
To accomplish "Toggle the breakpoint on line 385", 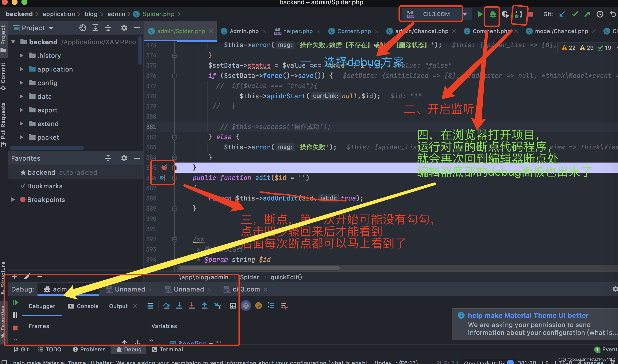I will [164, 167].
